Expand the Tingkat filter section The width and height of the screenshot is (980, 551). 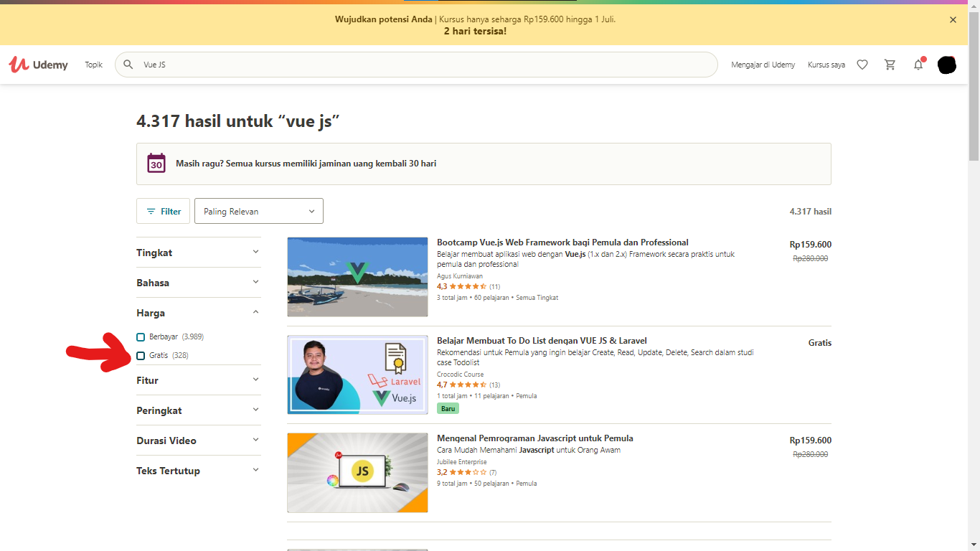[x=199, y=253]
